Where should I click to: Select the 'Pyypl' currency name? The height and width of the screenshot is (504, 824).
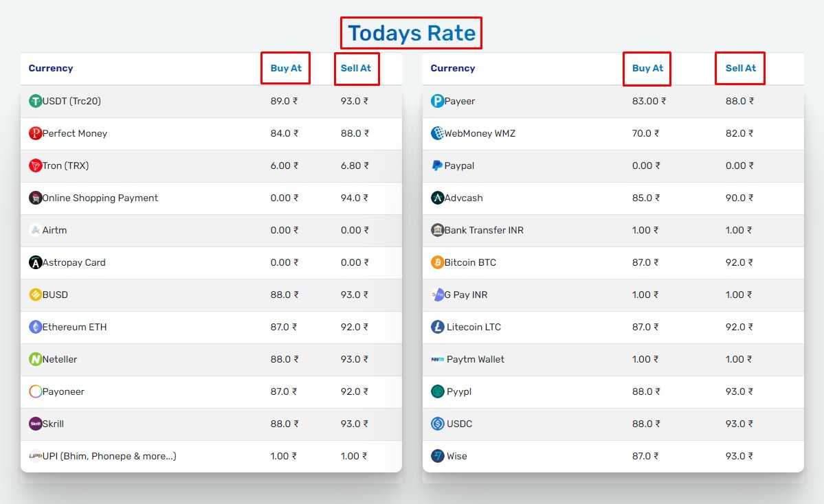point(459,391)
